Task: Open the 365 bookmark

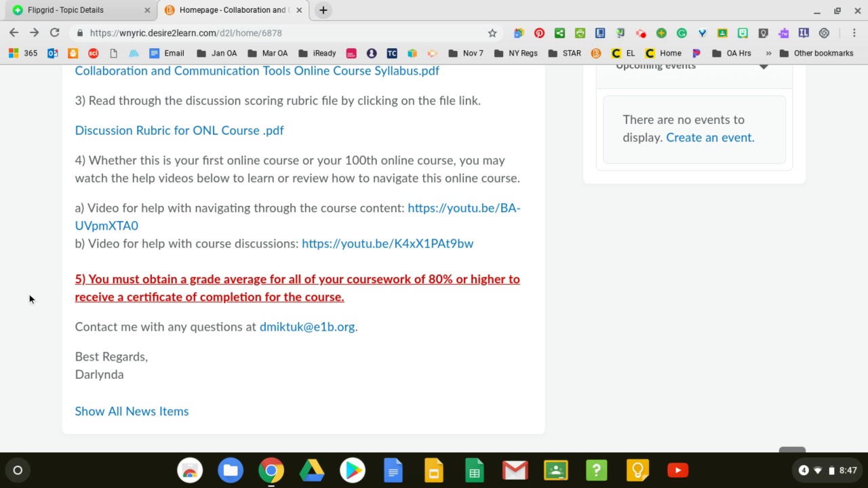Action: 23,53
